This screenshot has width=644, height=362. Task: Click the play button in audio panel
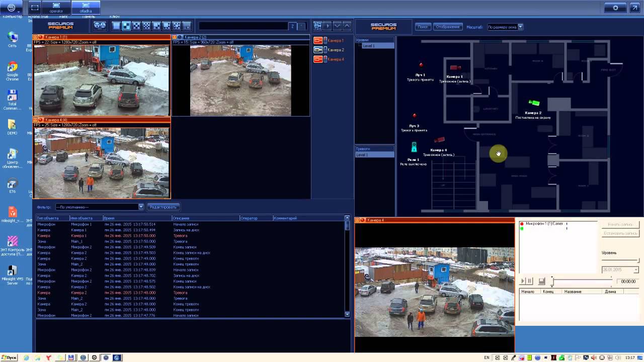pyautogui.click(x=523, y=281)
